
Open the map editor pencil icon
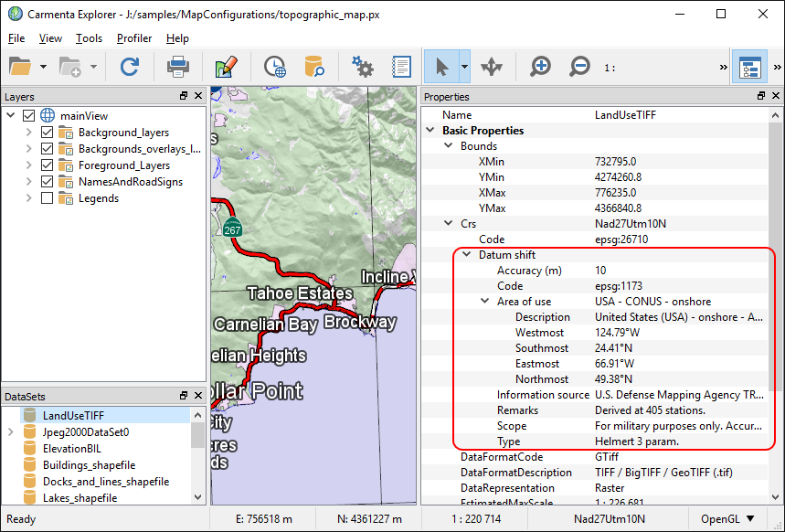click(226, 67)
